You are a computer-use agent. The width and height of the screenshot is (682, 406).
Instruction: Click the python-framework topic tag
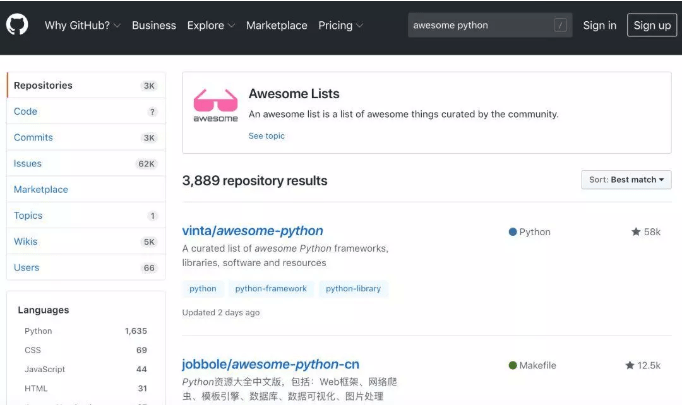tap(271, 289)
